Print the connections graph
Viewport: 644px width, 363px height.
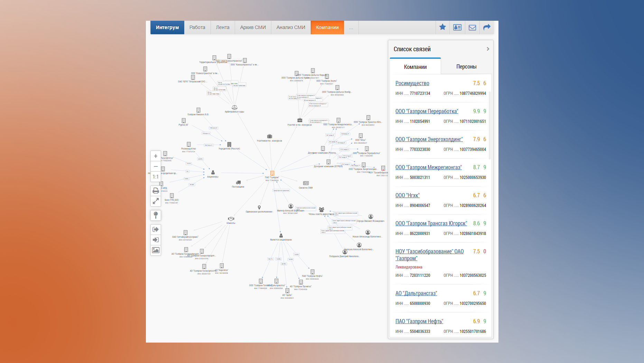(x=156, y=191)
